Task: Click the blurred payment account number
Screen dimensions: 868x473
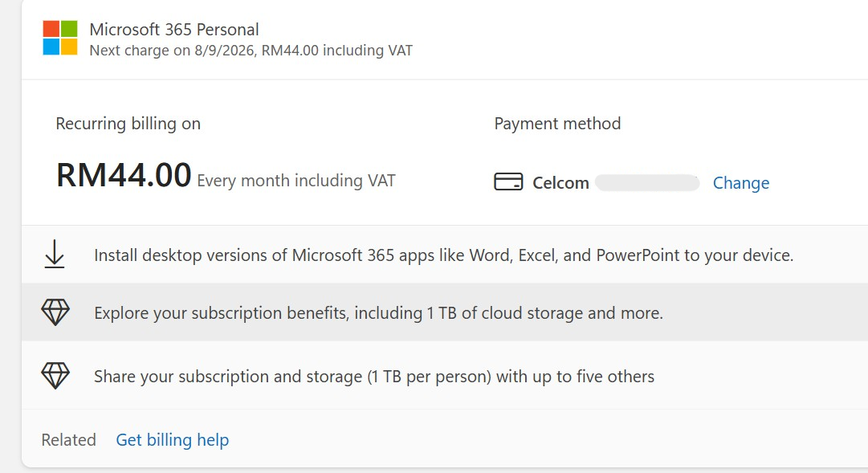Action: [647, 183]
